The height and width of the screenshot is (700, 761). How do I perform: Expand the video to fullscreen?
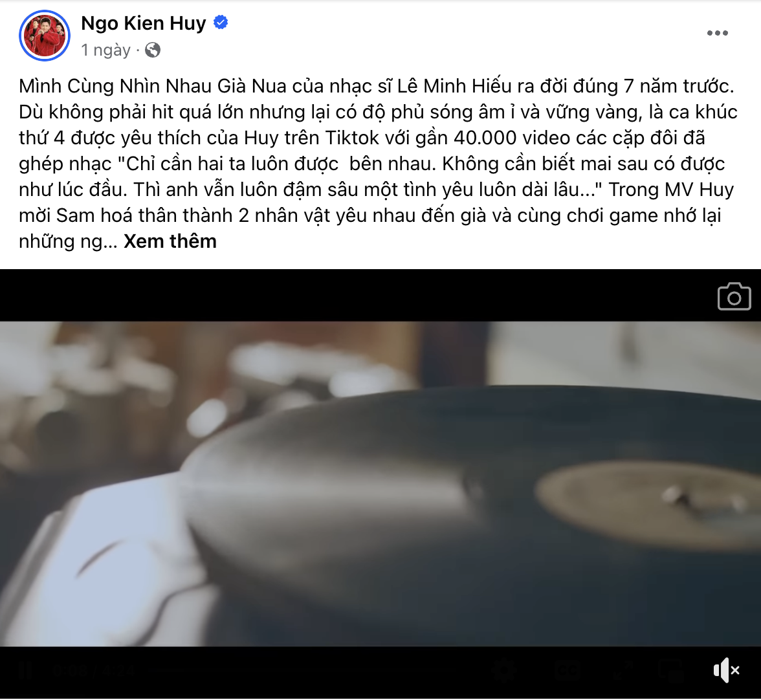tap(624, 670)
